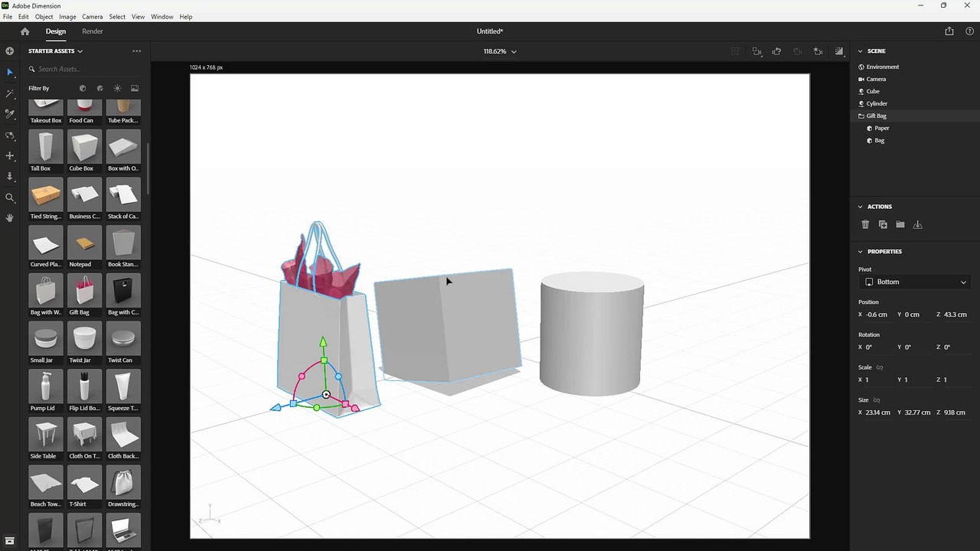Click the Cube Box asset thumbnail
This screenshot has width=980, height=551.
[84, 146]
